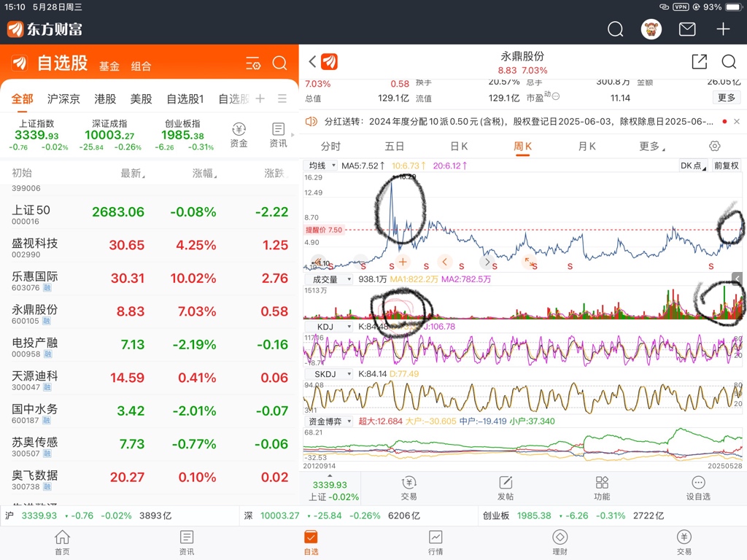Go to 首页 home in bottom bar
Screen dimensions: 747x560
tap(62, 542)
